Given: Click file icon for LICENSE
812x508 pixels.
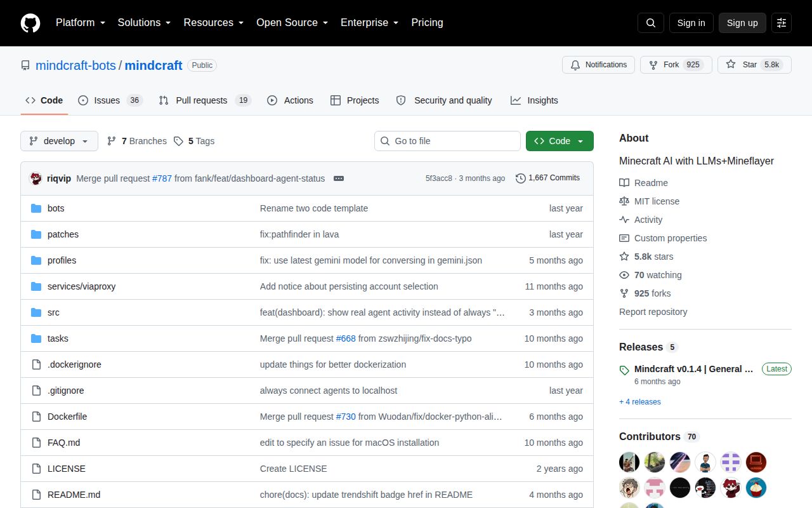Looking at the screenshot, I should pos(36,469).
